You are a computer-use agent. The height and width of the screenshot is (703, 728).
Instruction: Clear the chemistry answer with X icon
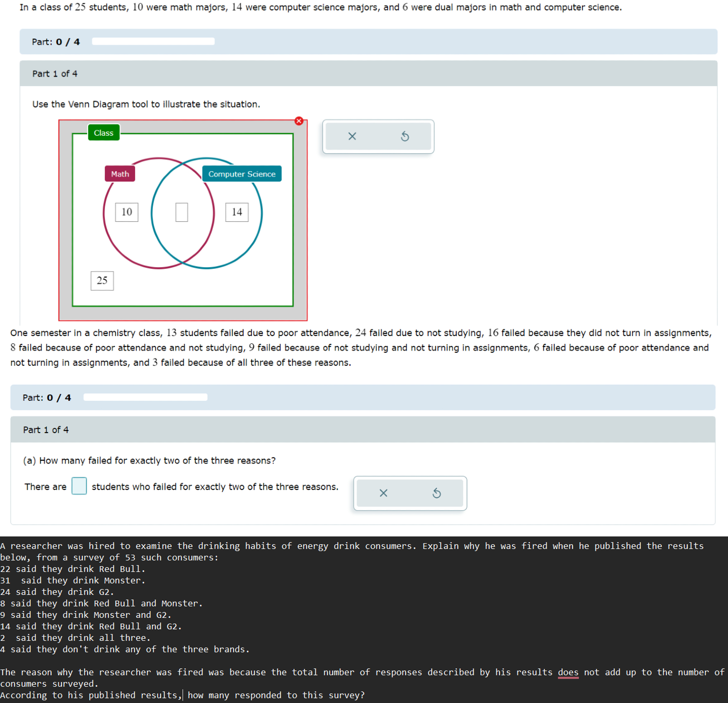383,493
